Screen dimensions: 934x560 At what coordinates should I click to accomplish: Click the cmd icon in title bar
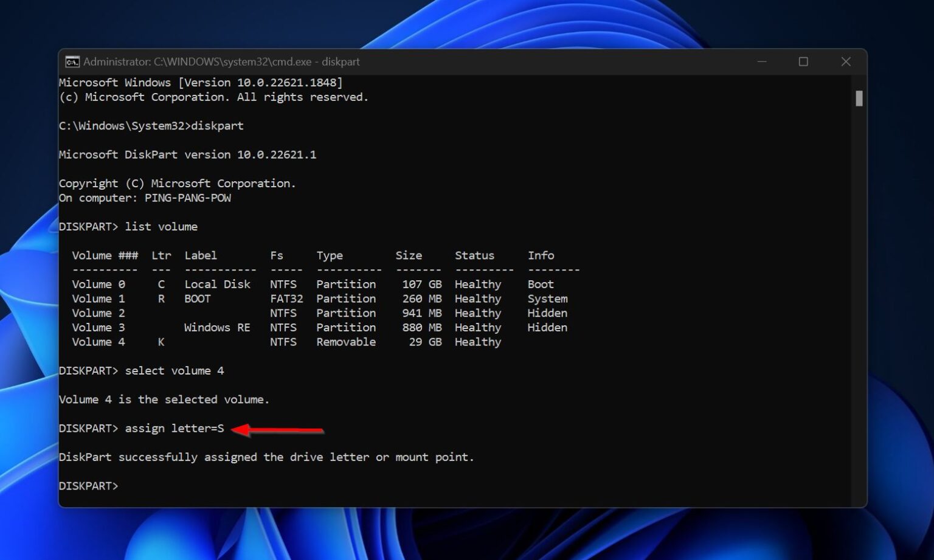72,62
